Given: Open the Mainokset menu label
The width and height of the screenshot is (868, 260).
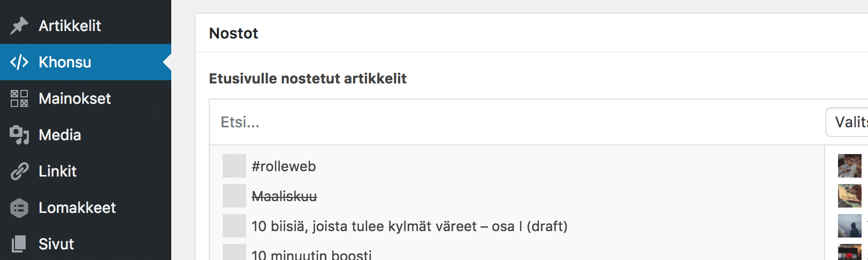Looking at the screenshot, I should [x=75, y=98].
